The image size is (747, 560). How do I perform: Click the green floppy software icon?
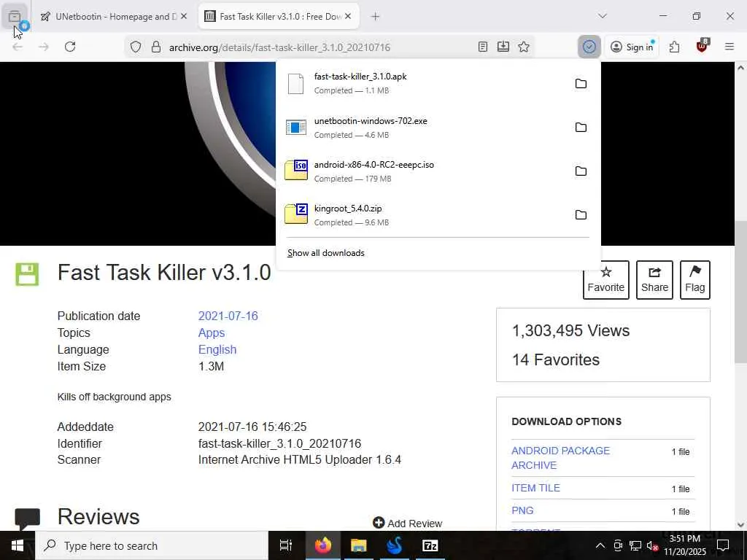(x=27, y=274)
